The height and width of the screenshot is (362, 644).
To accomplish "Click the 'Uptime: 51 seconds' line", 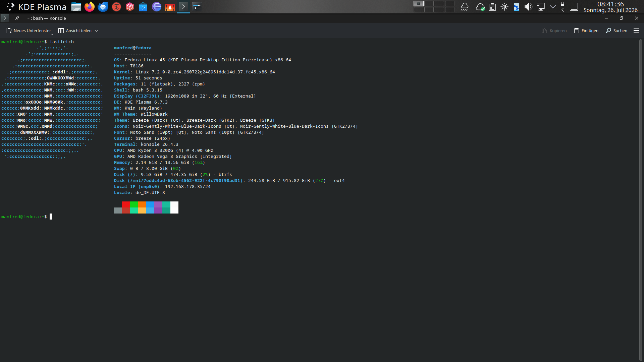I will (138, 78).
